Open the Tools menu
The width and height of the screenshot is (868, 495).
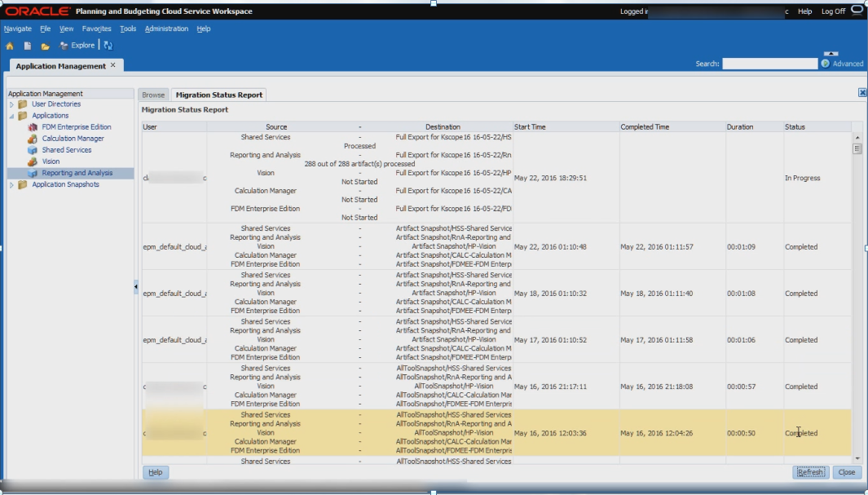click(128, 29)
